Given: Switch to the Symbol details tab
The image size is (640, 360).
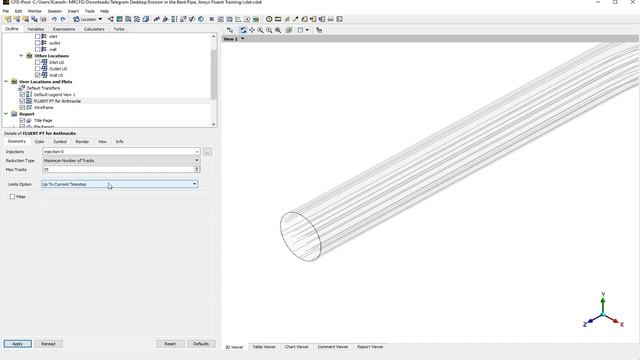Looking at the screenshot, I should (x=60, y=142).
